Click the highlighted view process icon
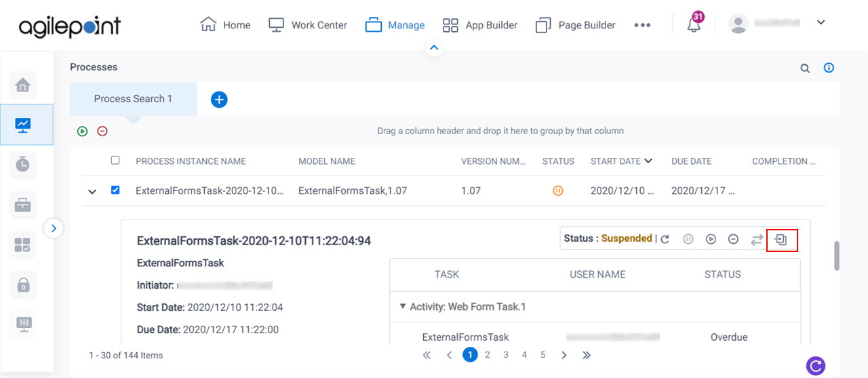The height and width of the screenshot is (378, 868). click(782, 240)
